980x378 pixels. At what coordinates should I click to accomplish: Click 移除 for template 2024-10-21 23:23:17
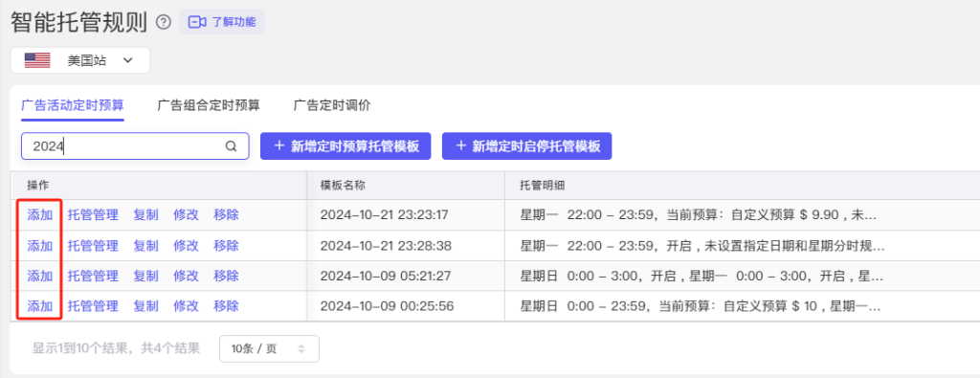(226, 215)
